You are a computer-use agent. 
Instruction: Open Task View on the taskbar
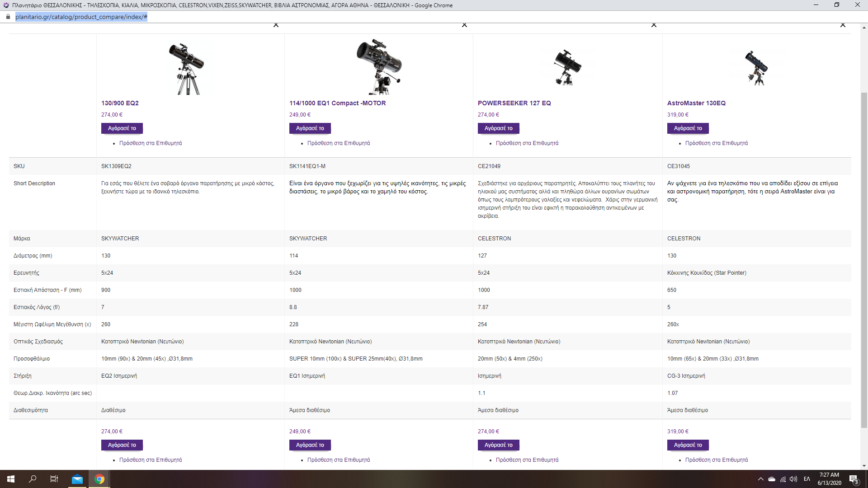coord(54,479)
